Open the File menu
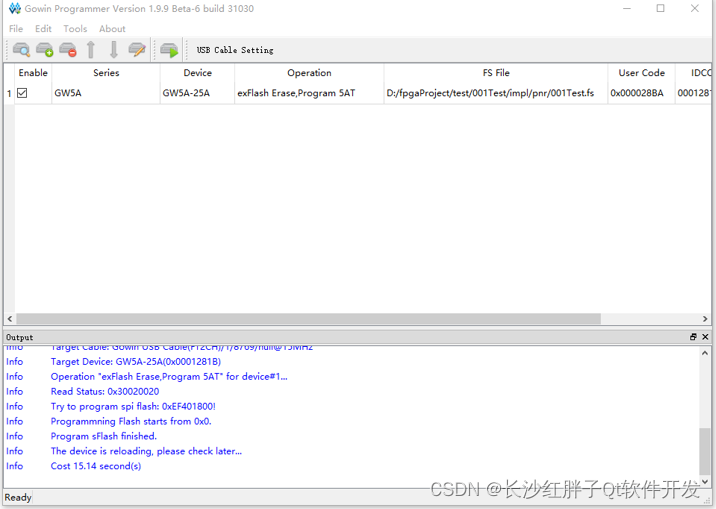Screen dimensions: 716x509 (x=16, y=29)
